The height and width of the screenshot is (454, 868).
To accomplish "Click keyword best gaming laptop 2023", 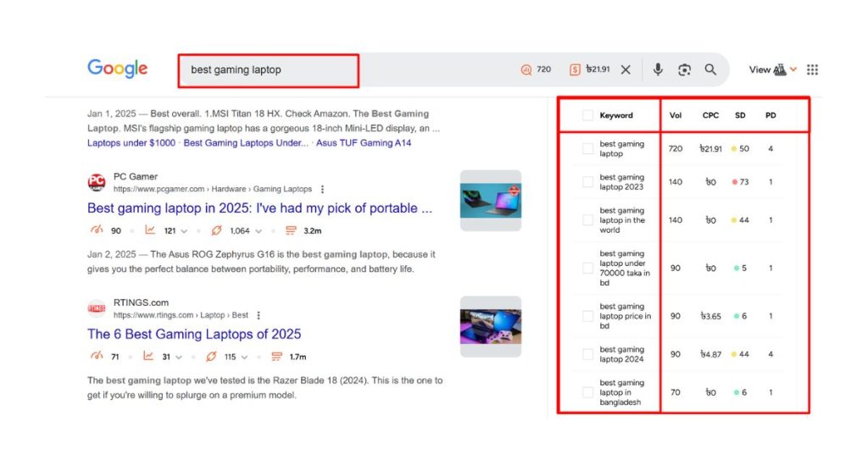I will (x=621, y=182).
